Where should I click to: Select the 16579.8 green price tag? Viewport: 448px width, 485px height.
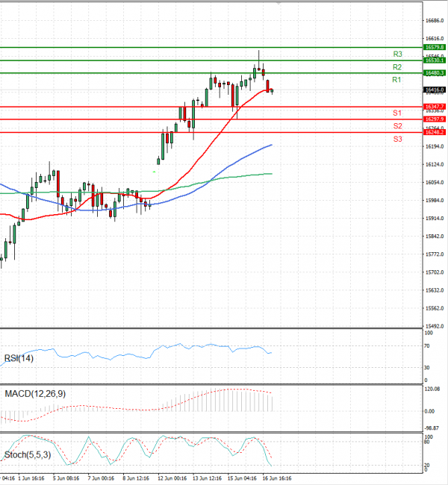click(x=435, y=47)
